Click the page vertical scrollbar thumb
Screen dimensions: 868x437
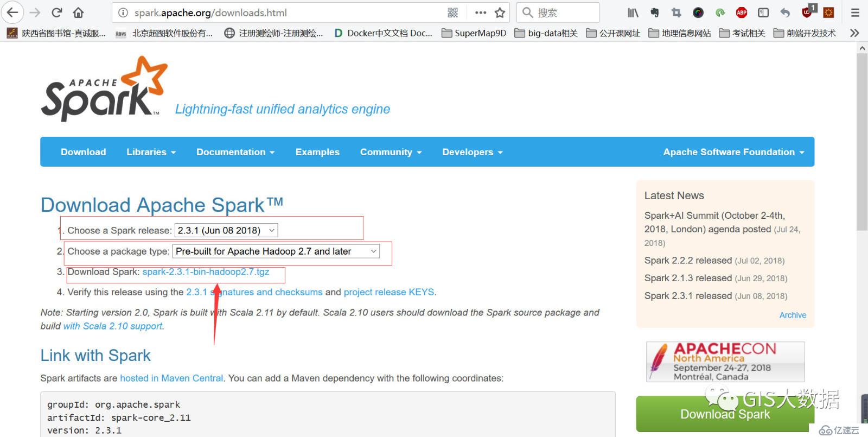click(862, 142)
